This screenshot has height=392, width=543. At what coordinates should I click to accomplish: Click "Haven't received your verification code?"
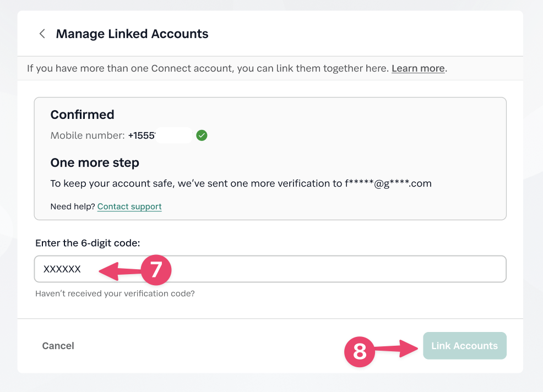tap(115, 293)
